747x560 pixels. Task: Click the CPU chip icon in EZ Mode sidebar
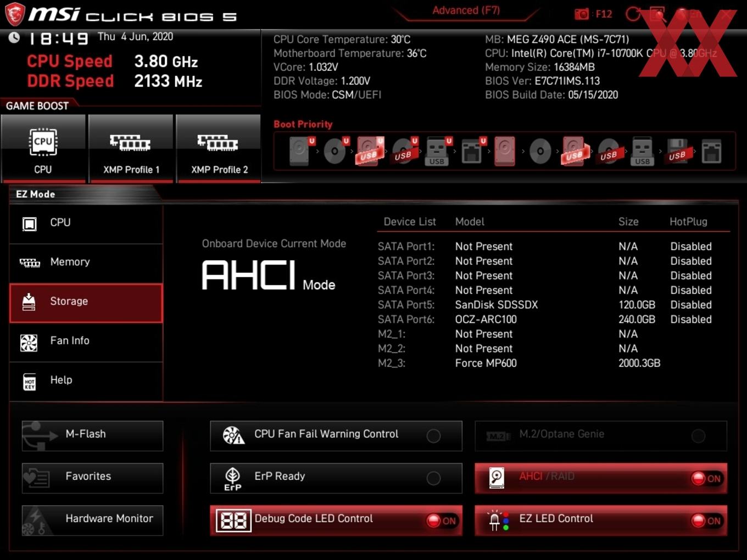[x=29, y=223]
